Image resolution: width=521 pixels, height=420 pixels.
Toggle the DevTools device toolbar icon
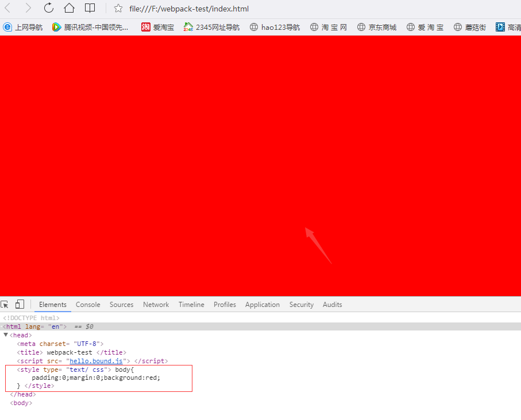pos(20,304)
